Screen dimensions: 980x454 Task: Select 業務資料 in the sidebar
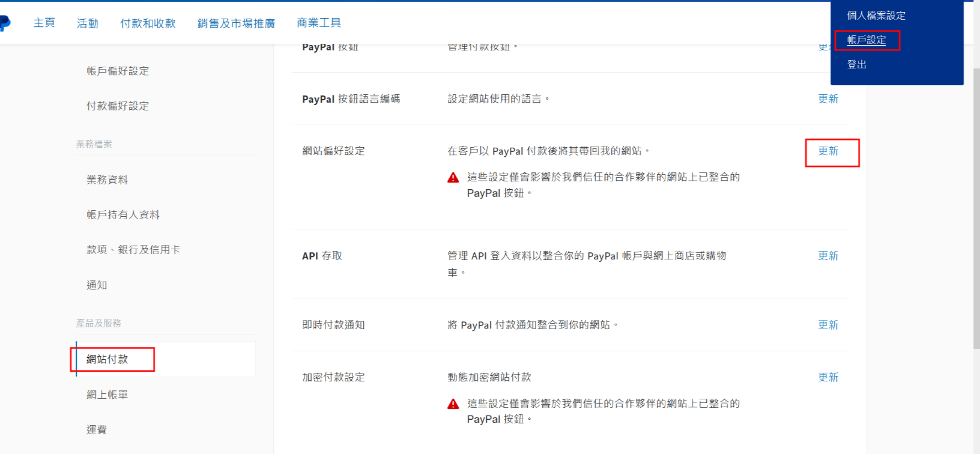click(107, 180)
